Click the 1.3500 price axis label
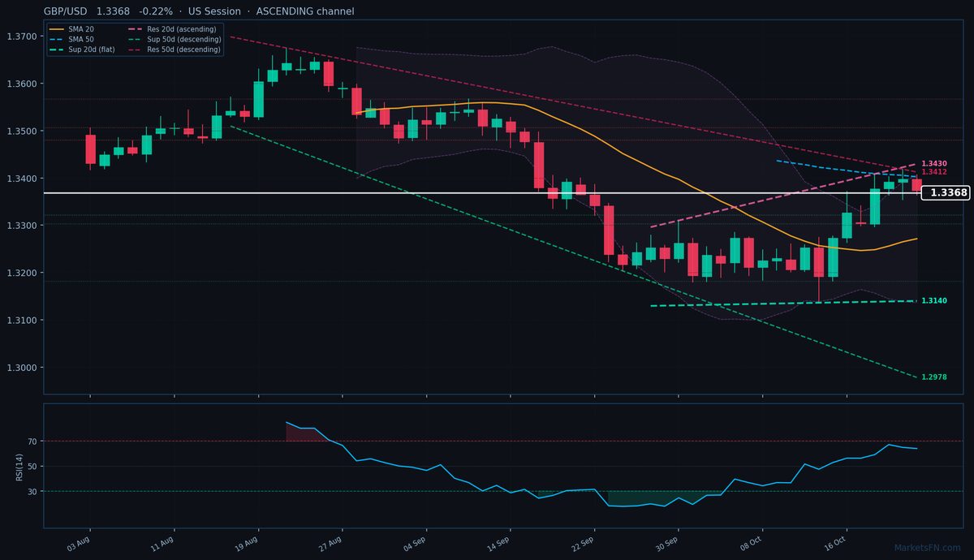The height and width of the screenshot is (560, 974). click(21, 131)
